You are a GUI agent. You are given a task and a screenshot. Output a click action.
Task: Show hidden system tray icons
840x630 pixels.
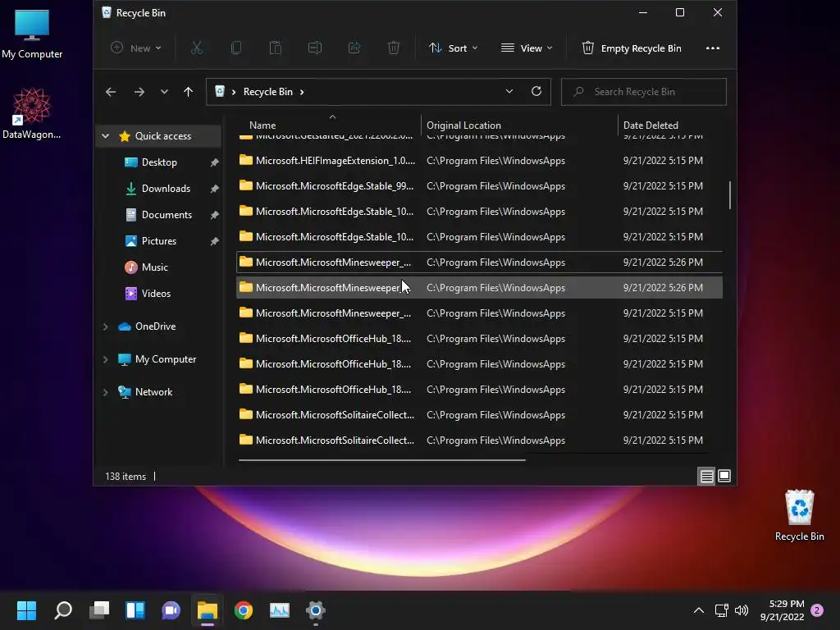click(x=699, y=610)
